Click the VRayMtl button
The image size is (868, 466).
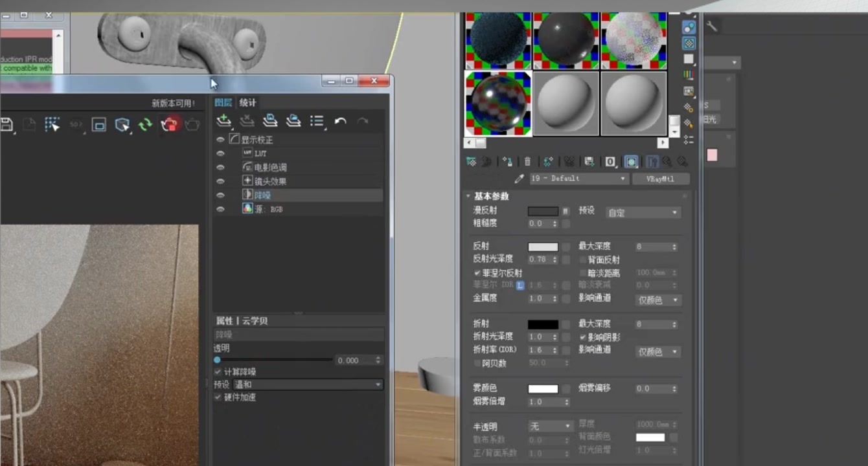[661, 179]
